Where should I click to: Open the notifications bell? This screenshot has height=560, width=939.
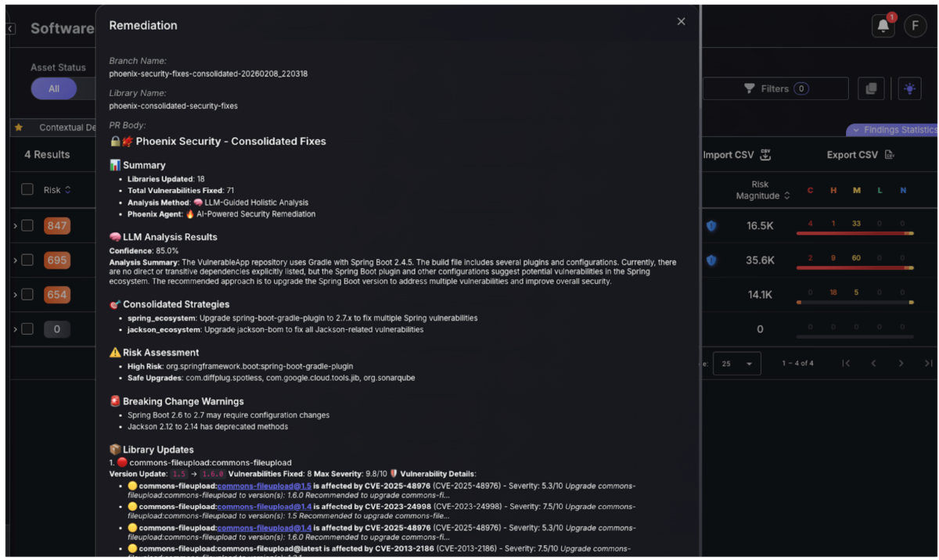(883, 26)
